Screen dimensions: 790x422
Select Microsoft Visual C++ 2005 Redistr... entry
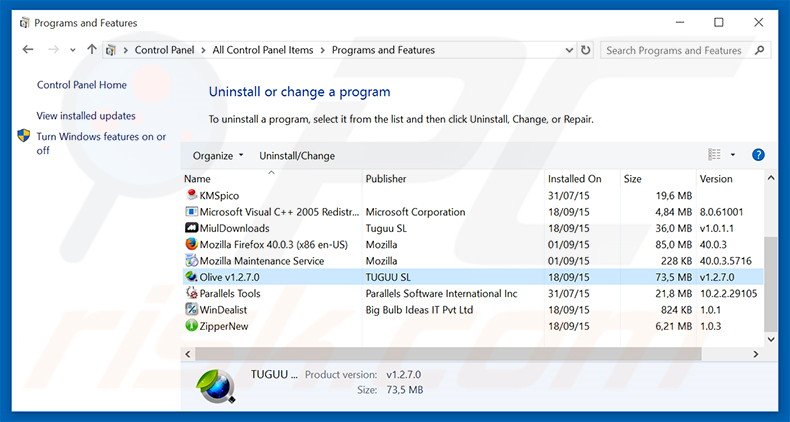coord(472,212)
